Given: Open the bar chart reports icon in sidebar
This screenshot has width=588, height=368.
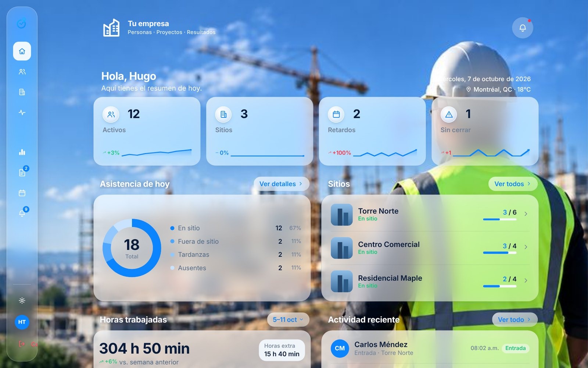Looking at the screenshot, I should [x=22, y=152].
